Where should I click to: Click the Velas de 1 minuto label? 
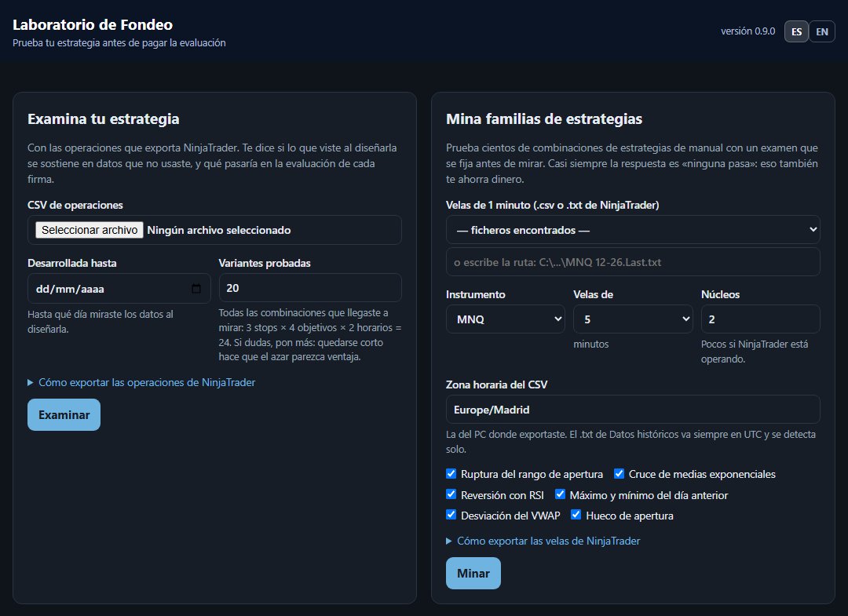click(x=552, y=205)
